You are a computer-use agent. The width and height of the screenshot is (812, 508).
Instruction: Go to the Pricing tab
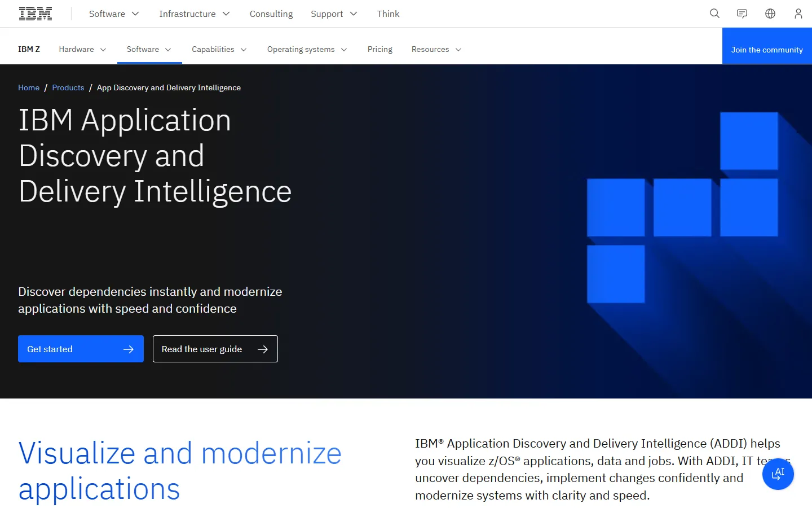click(x=380, y=50)
